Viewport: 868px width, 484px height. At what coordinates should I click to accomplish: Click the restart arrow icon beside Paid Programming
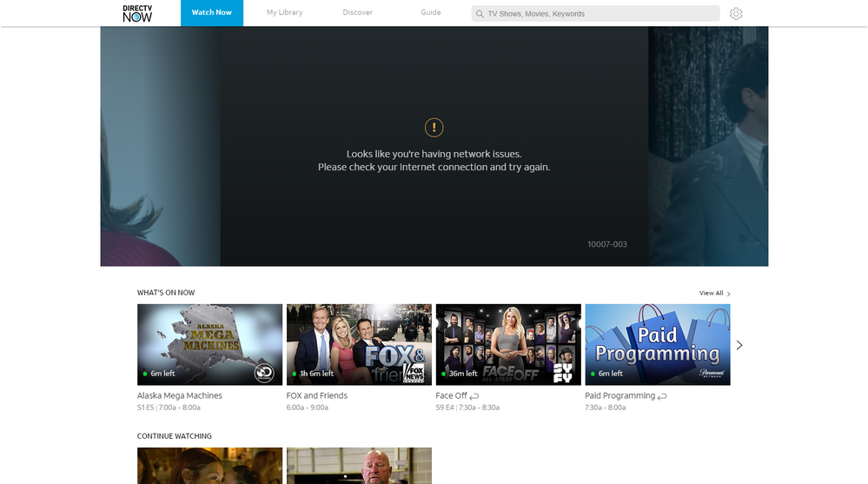click(662, 396)
